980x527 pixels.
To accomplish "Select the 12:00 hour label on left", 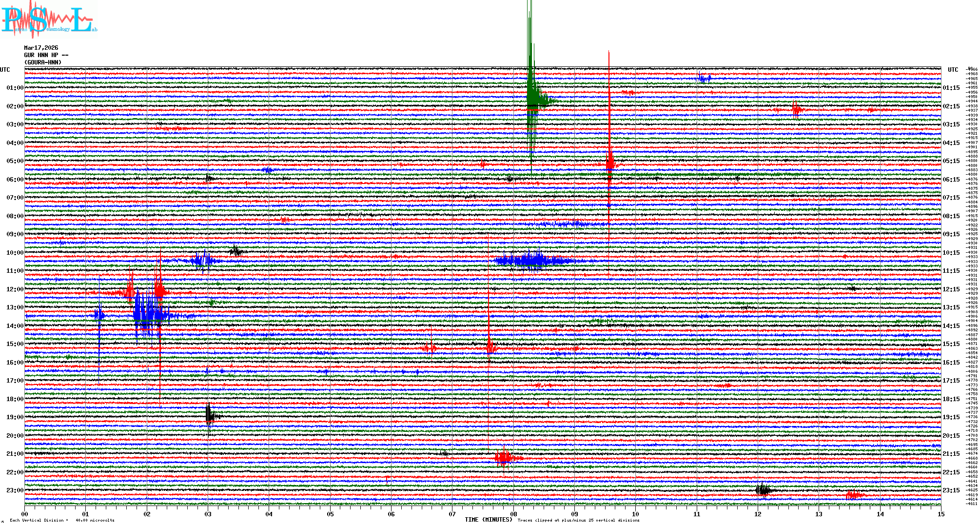I will (15, 289).
